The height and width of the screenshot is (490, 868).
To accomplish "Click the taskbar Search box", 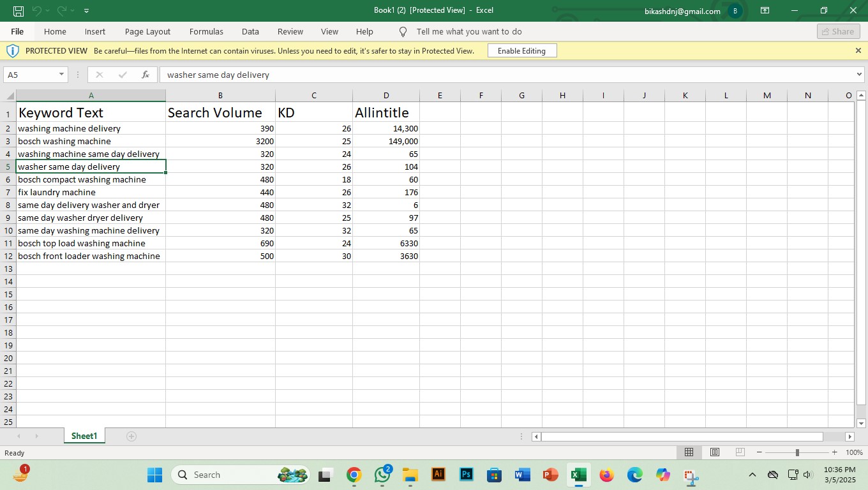I will pos(241,475).
